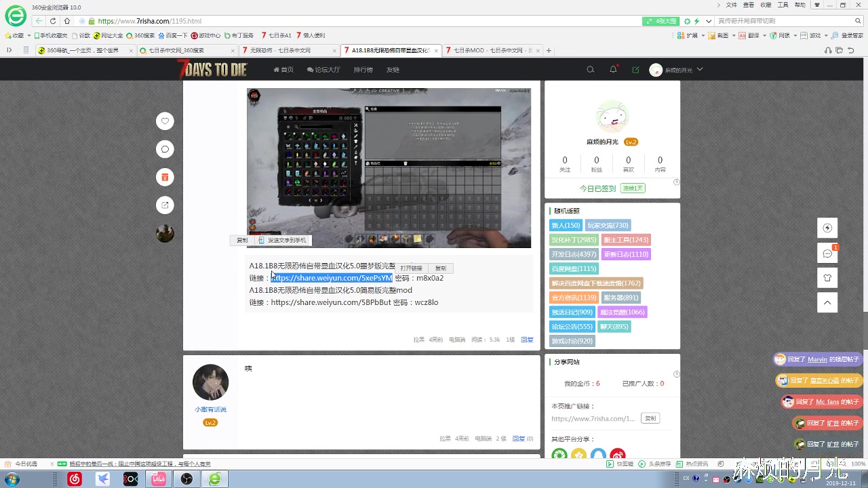Click the comment bubble icon beside post
The width and height of the screenshot is (868, 488).
[x=165, y=149]
